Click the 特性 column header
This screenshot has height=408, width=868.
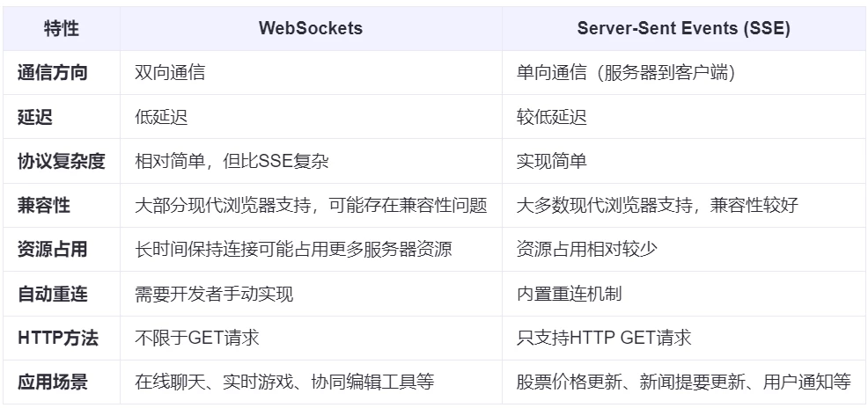pyautogui.click(x=61, y=28)
